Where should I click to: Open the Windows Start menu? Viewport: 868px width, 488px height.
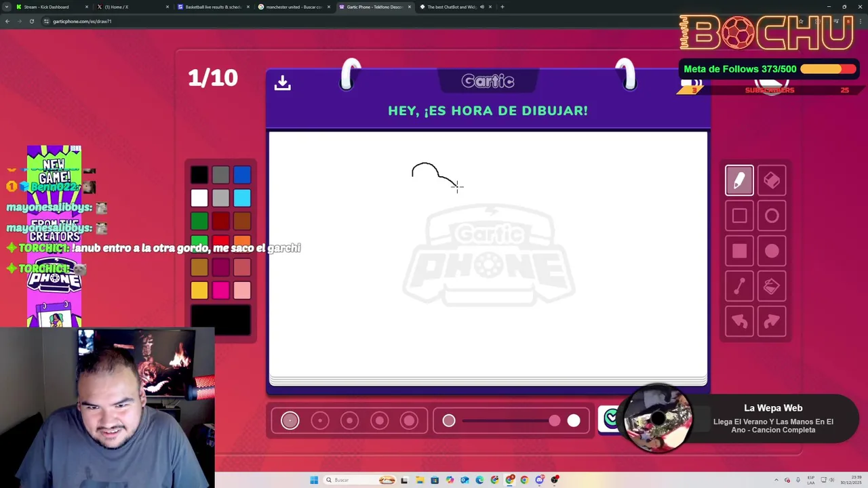(x=314, y=480)
